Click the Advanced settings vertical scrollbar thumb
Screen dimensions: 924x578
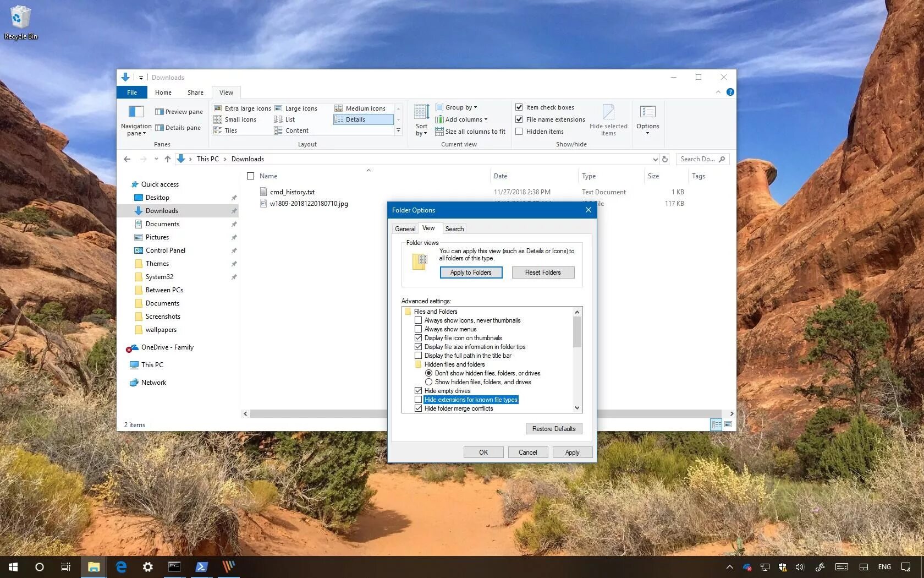[577, 332]
